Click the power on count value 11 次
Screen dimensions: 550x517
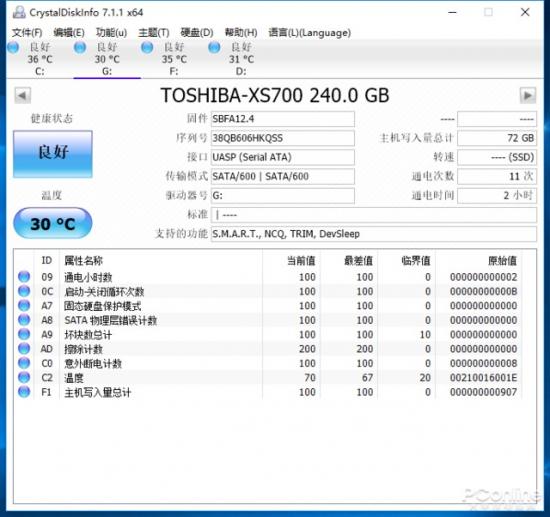[x=497, y=176]
